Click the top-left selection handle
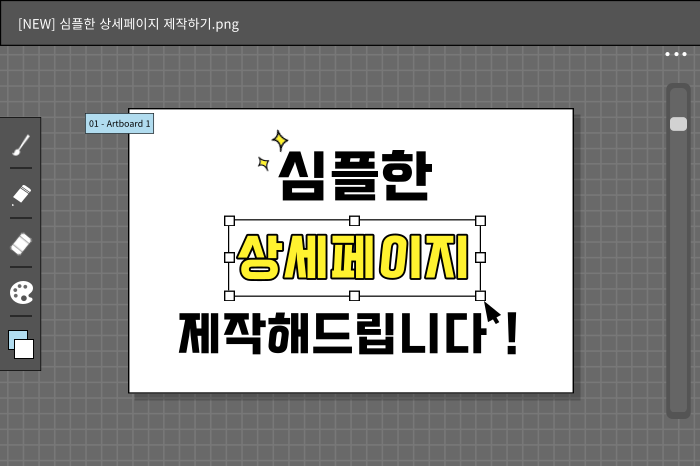This screenshot has width=700, height=466. click(x=229, y=220)
